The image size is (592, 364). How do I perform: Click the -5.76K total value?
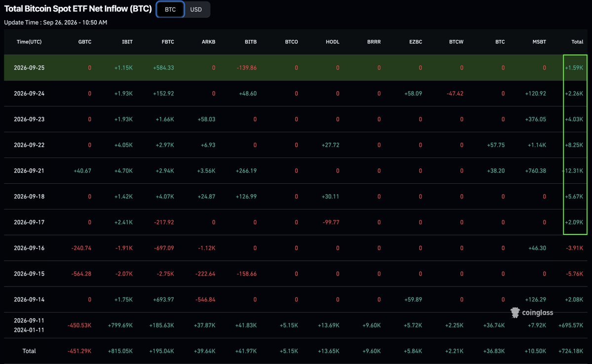(575, 274)
